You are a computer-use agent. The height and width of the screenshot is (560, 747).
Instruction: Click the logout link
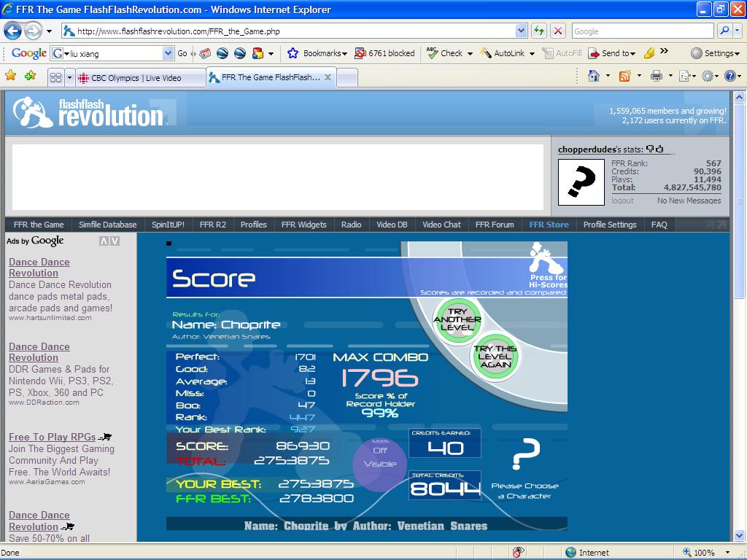coord(623,201)
